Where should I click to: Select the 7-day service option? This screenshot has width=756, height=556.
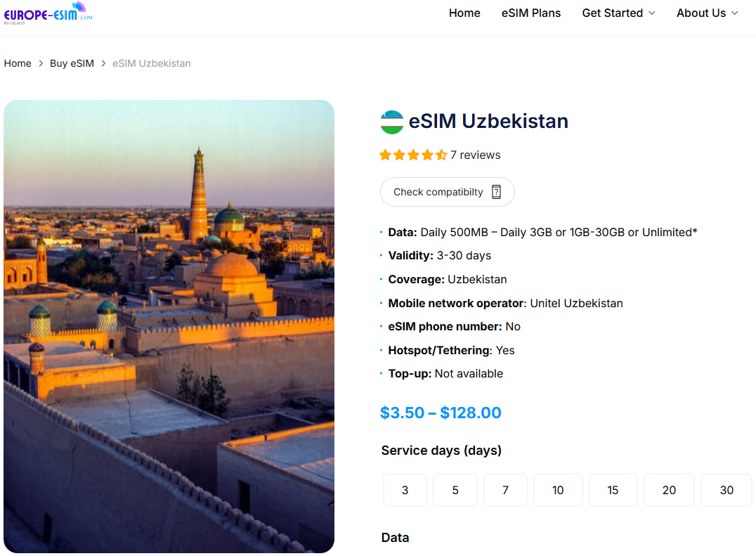point(505,490)
